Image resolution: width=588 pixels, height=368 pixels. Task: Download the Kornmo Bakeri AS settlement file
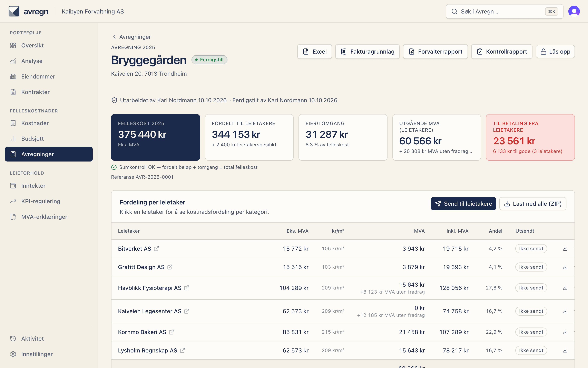tap(565, 332)
